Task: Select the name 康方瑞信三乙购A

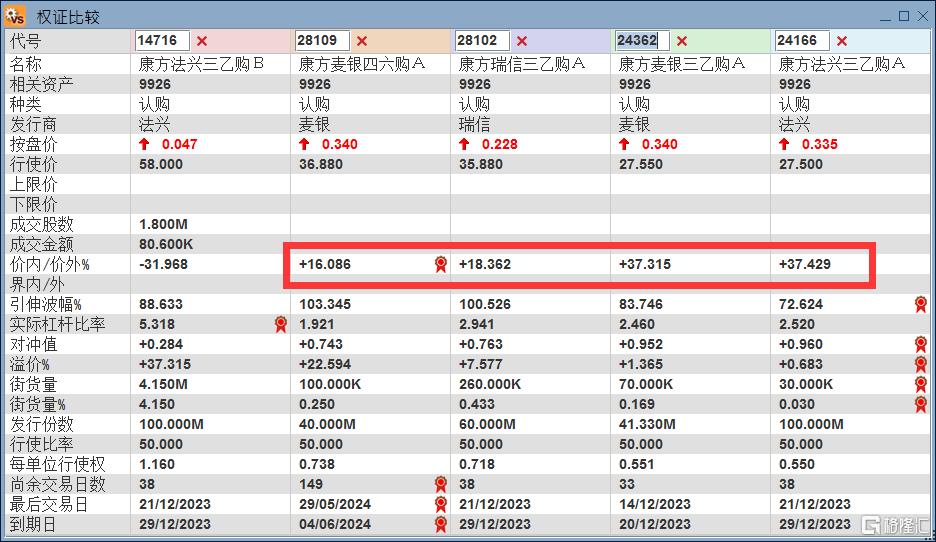Action: coord(522,64)
